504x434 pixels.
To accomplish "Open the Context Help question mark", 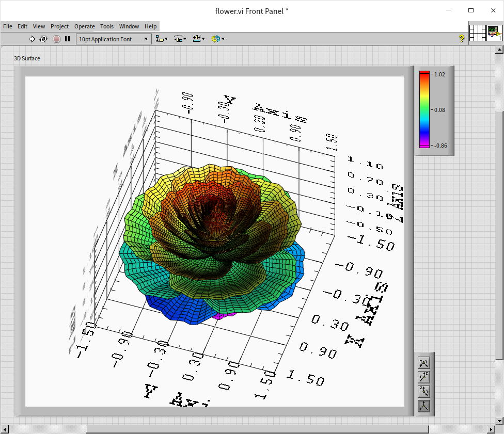I will [x=462, y=39].
